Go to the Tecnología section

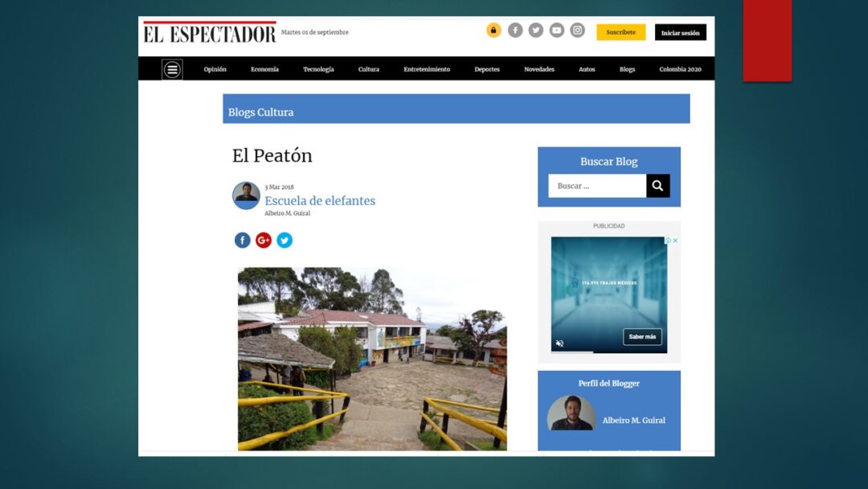click(318, 69)
